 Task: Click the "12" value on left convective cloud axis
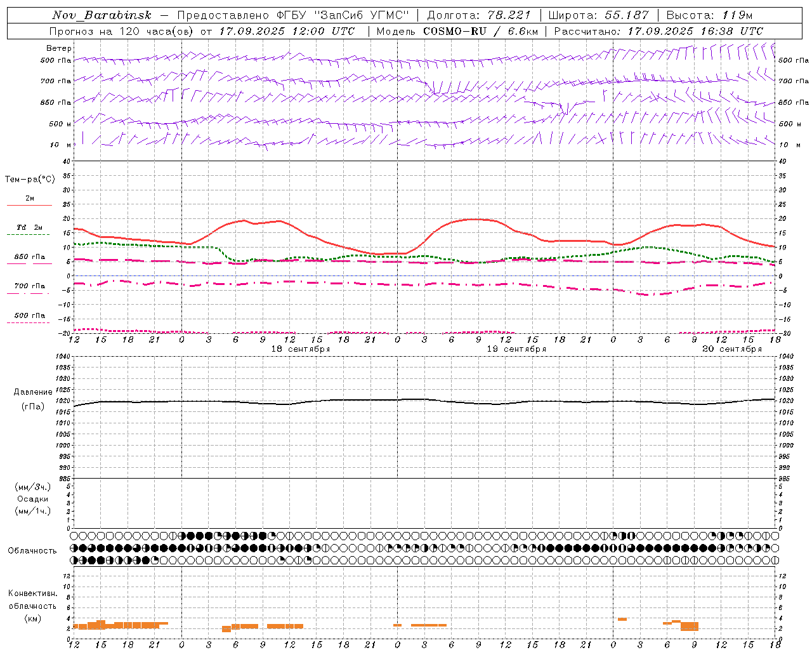pyautogui.click(x=66, y=576)
